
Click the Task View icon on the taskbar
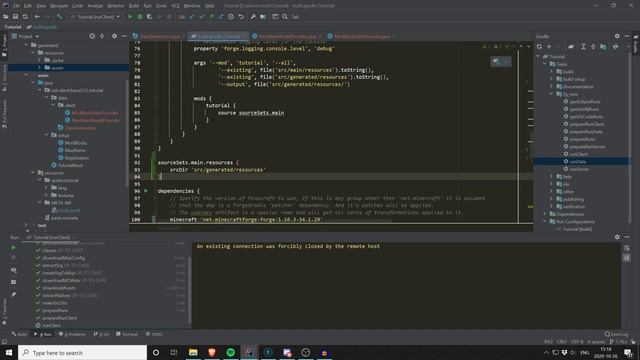point(174,352)
